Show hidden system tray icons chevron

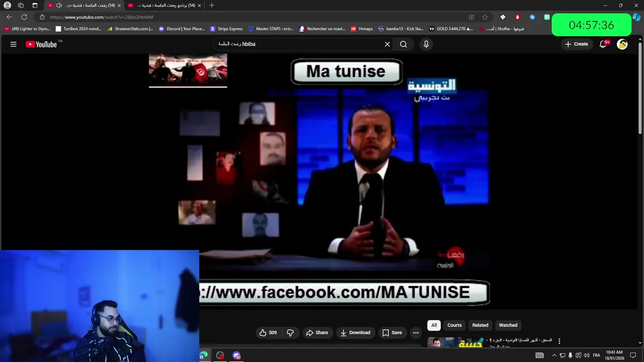(x=554, y=355)
